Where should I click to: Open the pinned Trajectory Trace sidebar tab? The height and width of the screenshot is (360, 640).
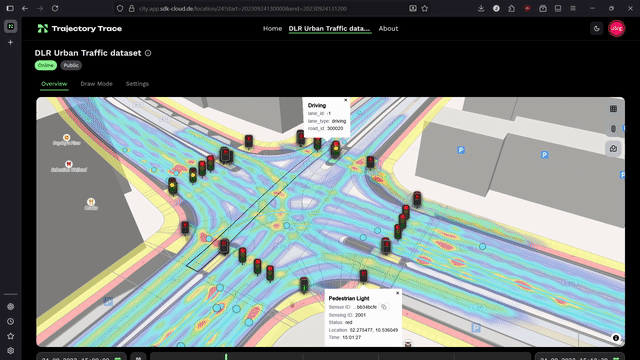tap(11, 27)
